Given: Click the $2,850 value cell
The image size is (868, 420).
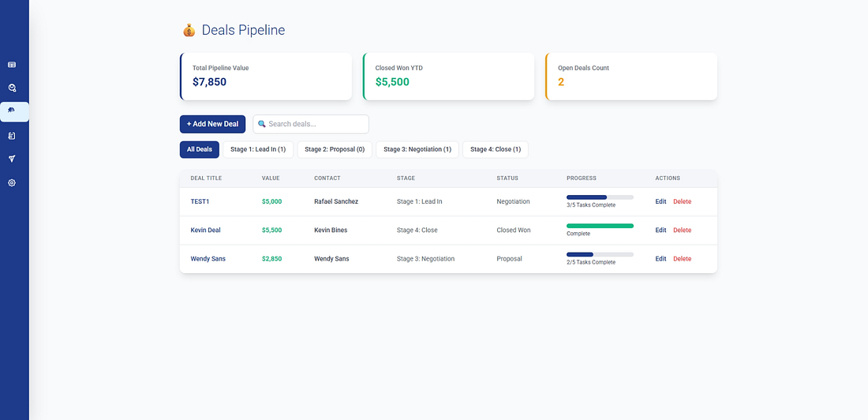Looking at the screenshot, I should click(271, 259).
